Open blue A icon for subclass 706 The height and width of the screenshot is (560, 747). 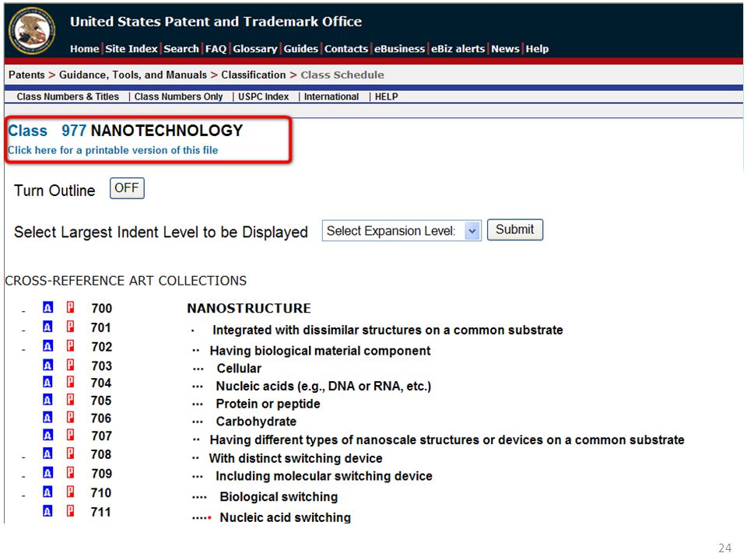tap(47, 418)
